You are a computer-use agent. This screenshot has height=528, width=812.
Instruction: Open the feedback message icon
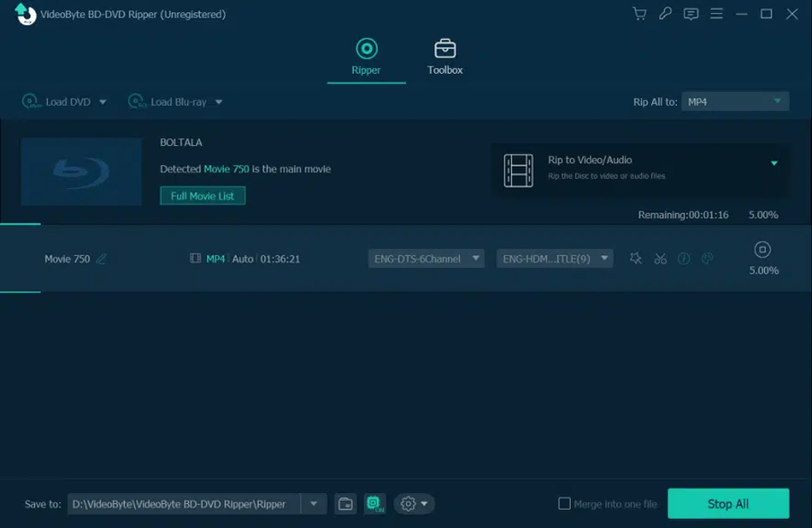coord(690,14)
